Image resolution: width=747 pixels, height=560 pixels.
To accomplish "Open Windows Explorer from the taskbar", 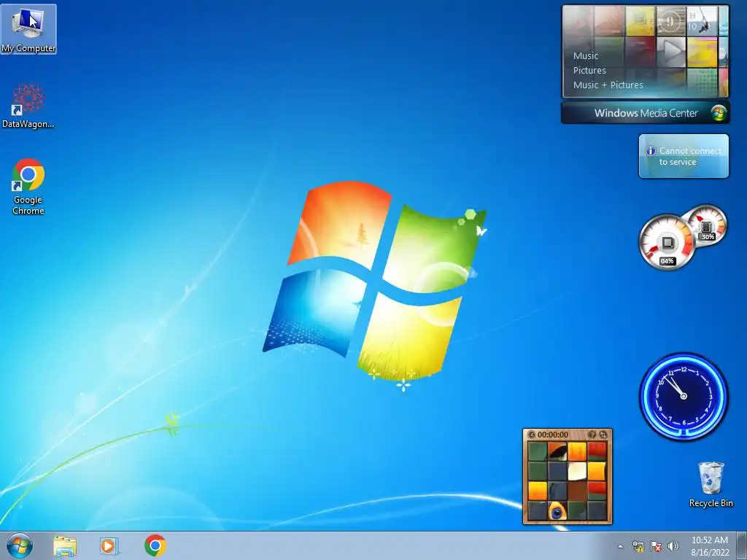I will point(65,546).
